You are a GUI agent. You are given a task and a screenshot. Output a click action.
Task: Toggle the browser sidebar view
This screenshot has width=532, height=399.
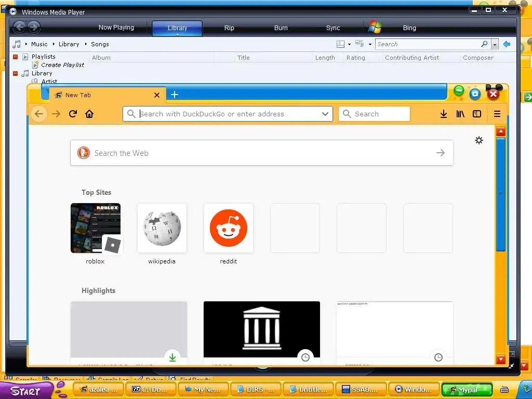[477, 114]
